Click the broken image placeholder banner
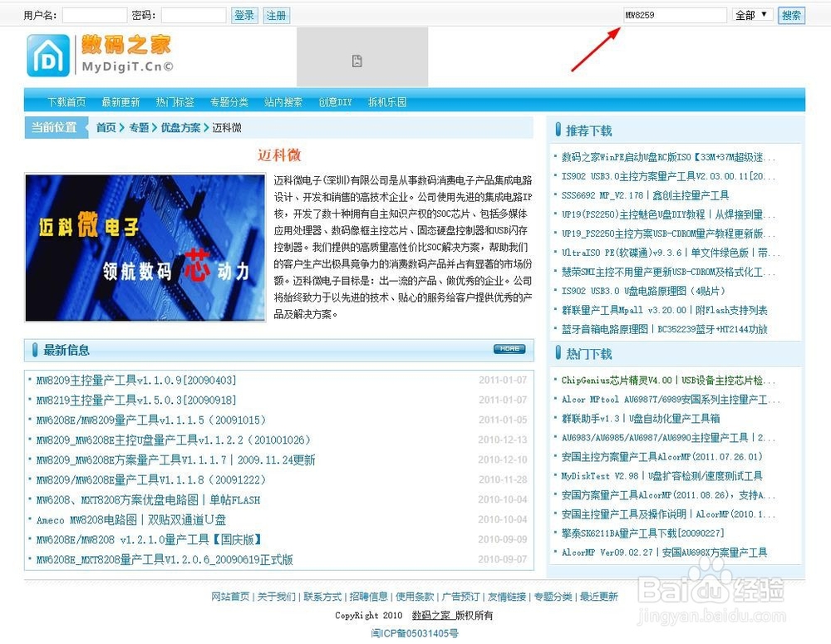This screenshot has height=644, width=831. point(362,57)
